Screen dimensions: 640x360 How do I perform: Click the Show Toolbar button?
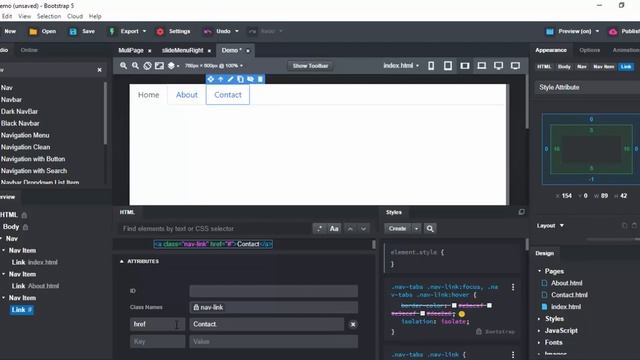310,66
